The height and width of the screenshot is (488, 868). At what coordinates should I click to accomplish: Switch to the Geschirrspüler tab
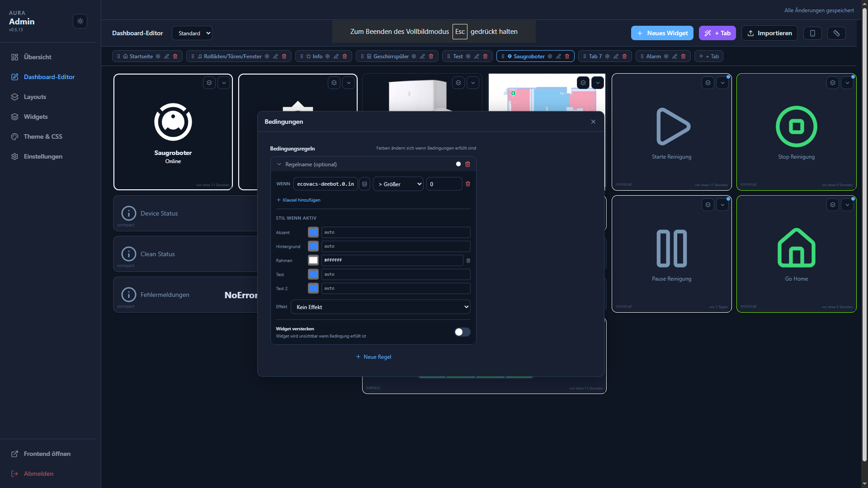[392, 56]
